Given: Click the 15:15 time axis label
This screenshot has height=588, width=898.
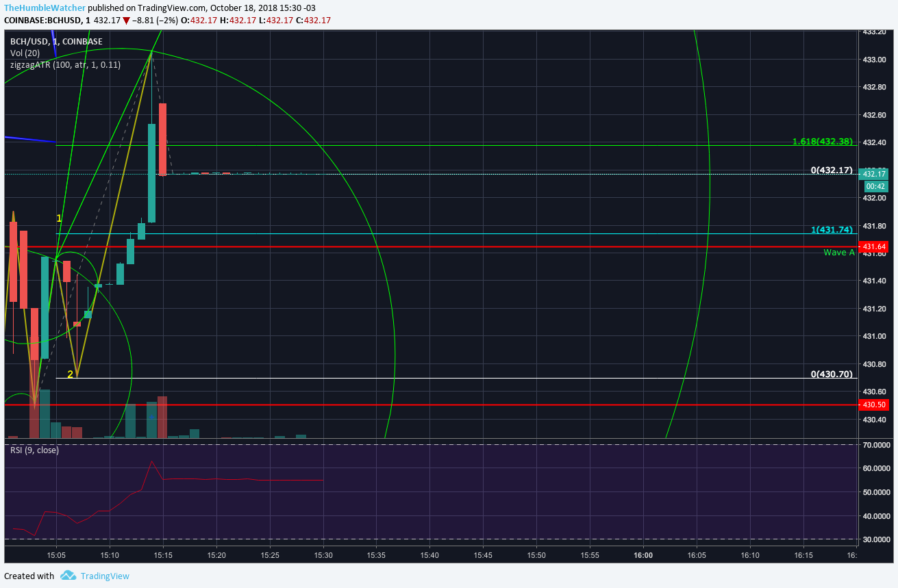Looking at the screenshot, I should click(x=163, y=555).
